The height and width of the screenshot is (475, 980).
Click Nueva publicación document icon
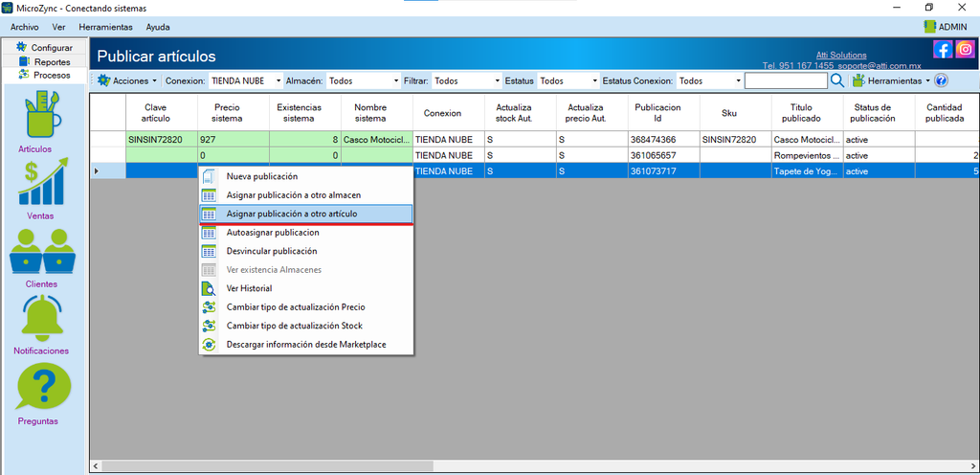click(x=209, y=177)
